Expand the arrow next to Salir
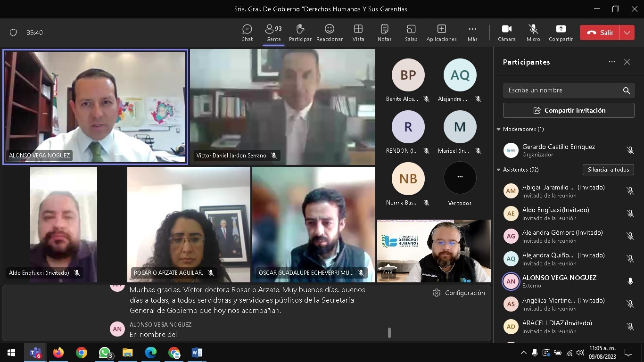Screen dimensions: 644x362 [627, 33]
